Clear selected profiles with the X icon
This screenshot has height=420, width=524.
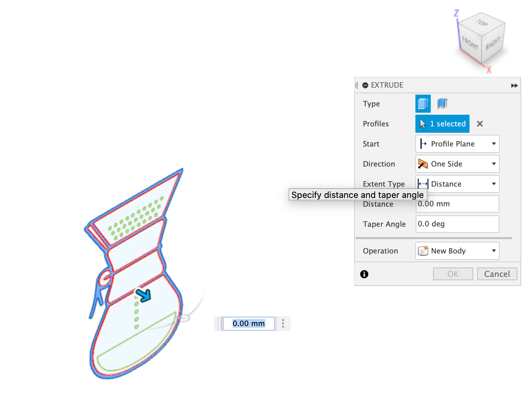pyautogui.click(x=480, y=124)
